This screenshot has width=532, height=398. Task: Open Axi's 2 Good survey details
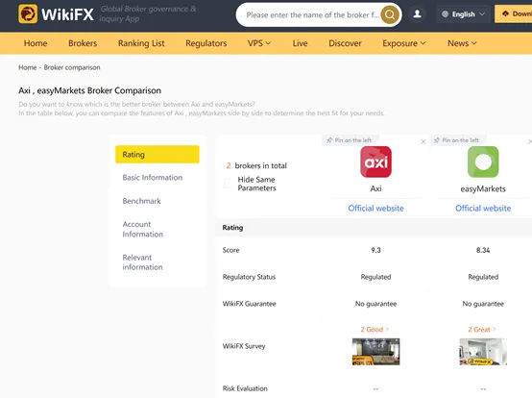click(375, 330)
